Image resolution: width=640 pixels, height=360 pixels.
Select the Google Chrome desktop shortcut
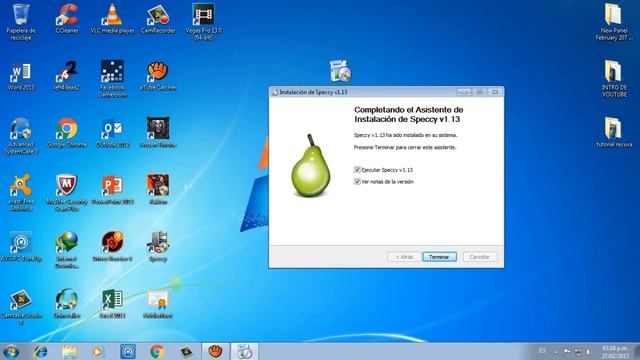[x=67, y=133]
